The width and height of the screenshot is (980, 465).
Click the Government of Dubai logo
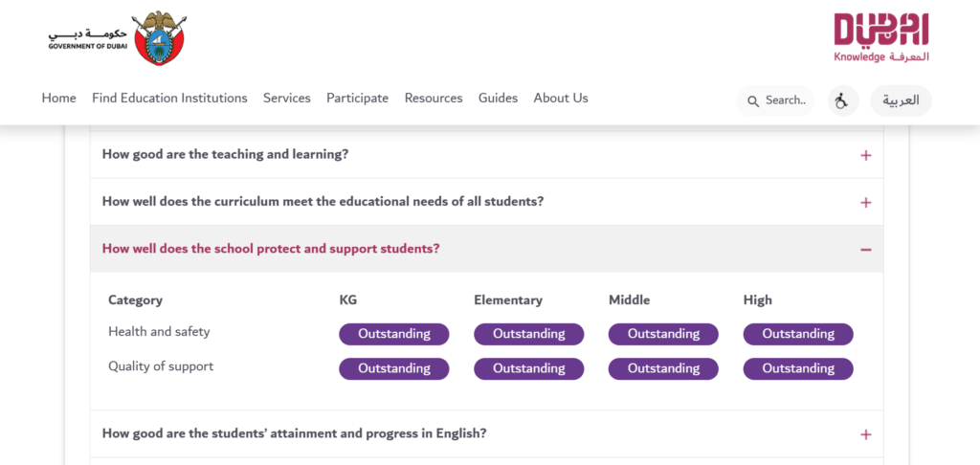point(117,37)
